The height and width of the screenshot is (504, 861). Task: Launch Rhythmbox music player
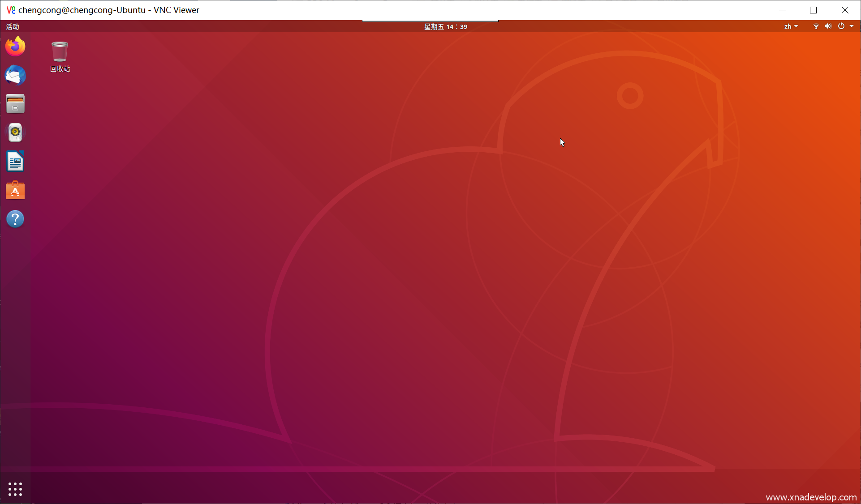click(x=15, y=132)
